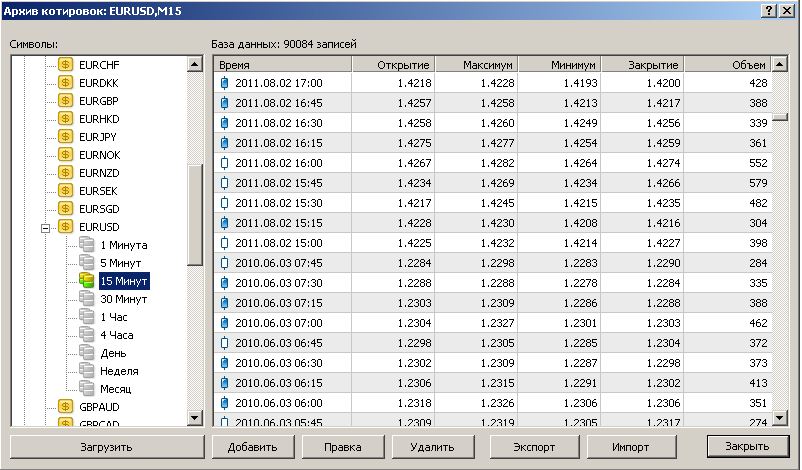Viewport: 802px width, 470px height.
Task: Select the Неделя timeframe
Action: [x=119, y=371]
